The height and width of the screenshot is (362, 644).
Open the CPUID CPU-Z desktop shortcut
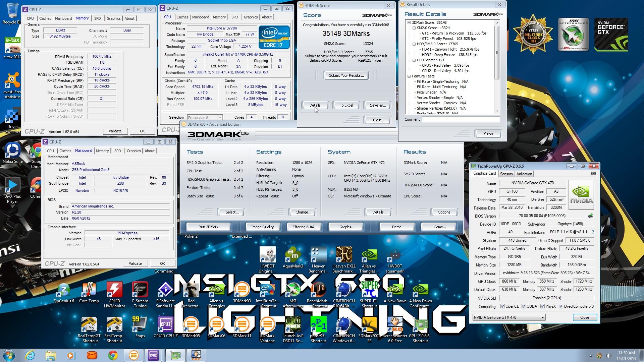(x=165, y=327)
